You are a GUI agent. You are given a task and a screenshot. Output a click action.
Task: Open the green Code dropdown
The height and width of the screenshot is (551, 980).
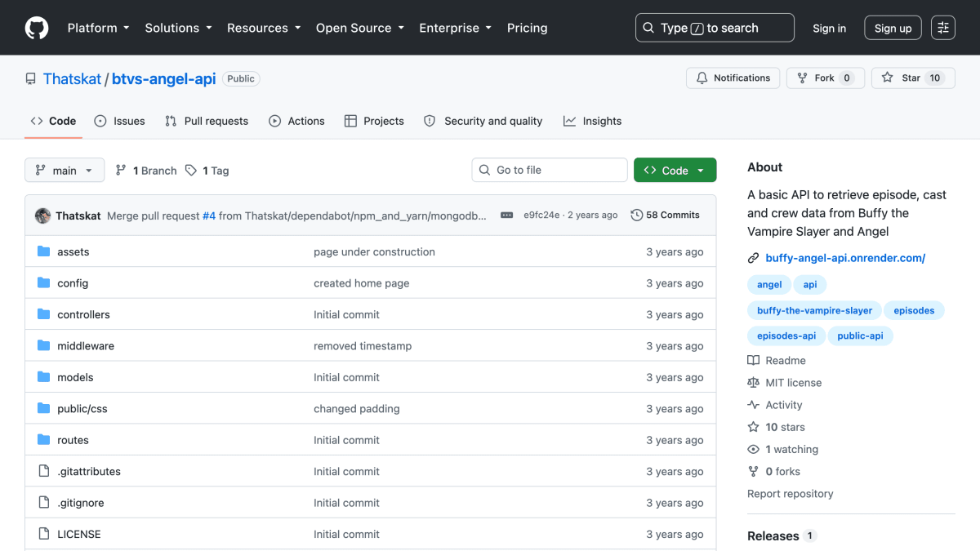tap(675, 171)
